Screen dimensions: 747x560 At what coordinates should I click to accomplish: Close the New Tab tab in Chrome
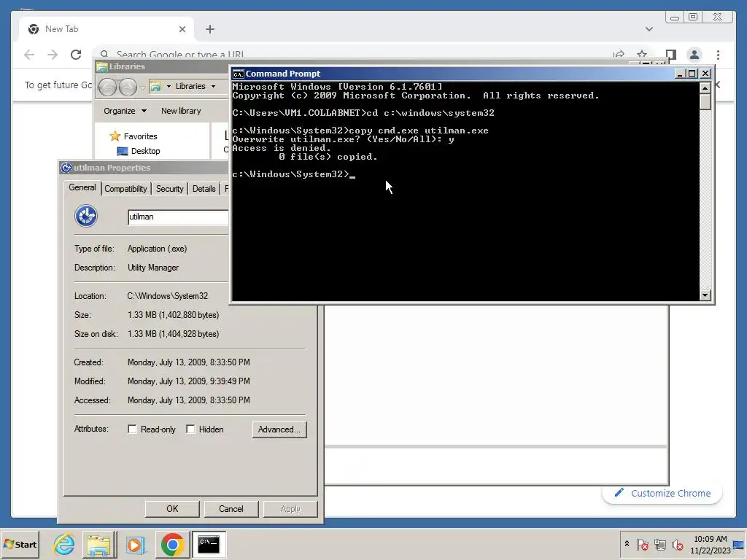pos(182,29)
